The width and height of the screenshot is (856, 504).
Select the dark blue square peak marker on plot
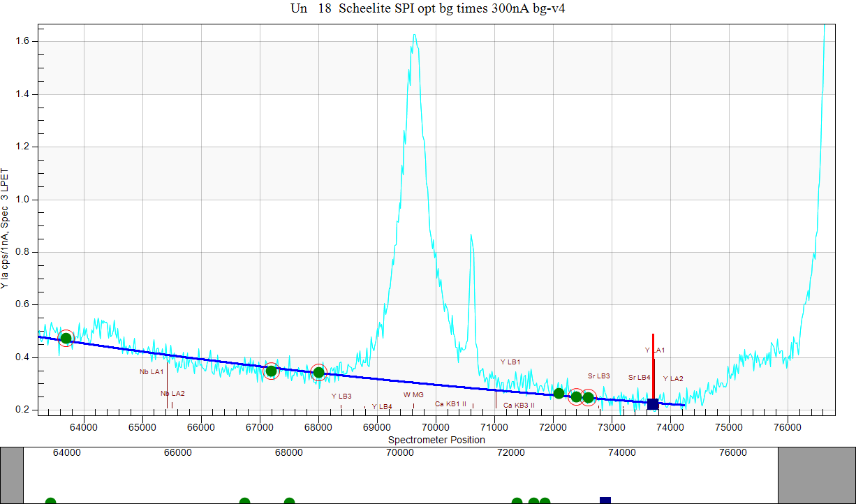pos(653,404)
